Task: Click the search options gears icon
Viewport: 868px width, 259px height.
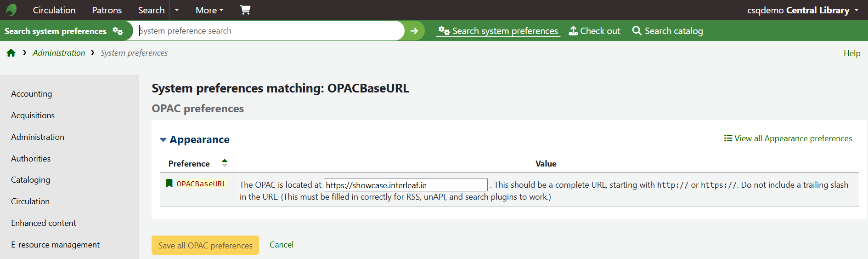Action: coord(118,31)
